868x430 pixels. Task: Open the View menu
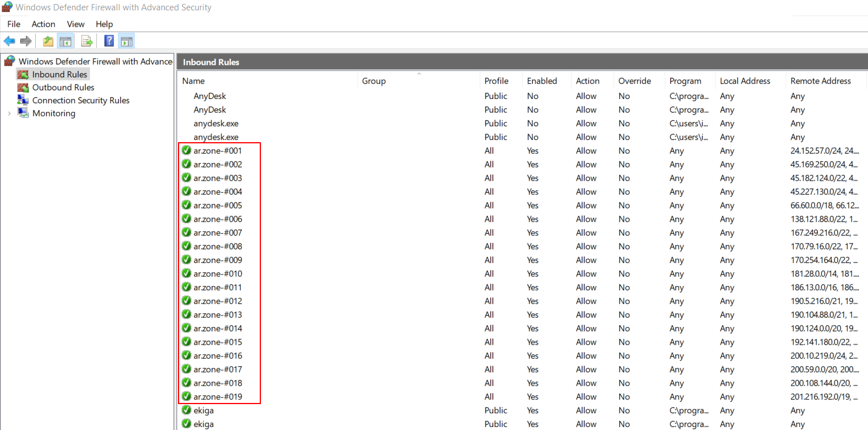[75, 24]
